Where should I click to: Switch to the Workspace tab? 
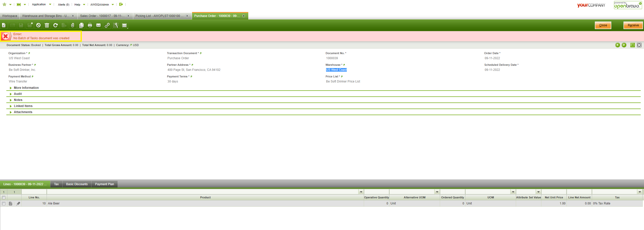[x=10, y=16]
